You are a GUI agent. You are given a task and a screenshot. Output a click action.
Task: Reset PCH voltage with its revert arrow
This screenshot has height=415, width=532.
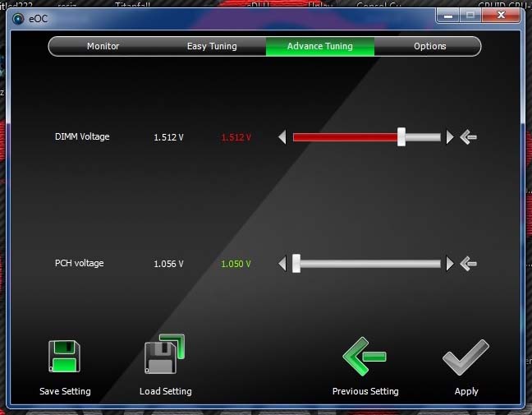click(x=469, y=264)
